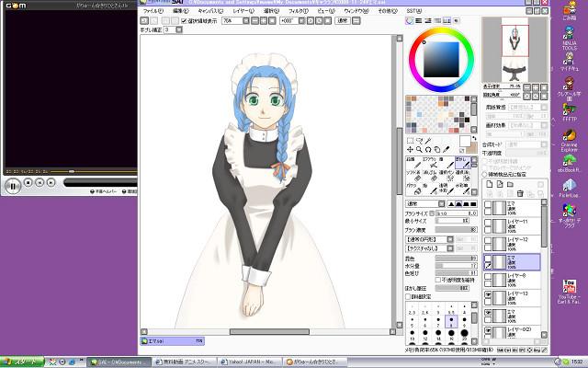
Task: Toggle visibility of layer レイヤー11
Action: pos(488,223)
